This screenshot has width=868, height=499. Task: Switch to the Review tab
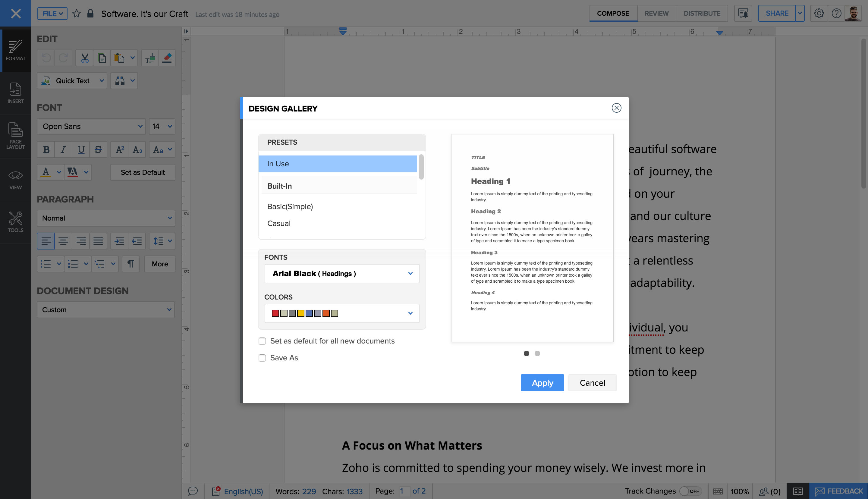click(656, 13)
